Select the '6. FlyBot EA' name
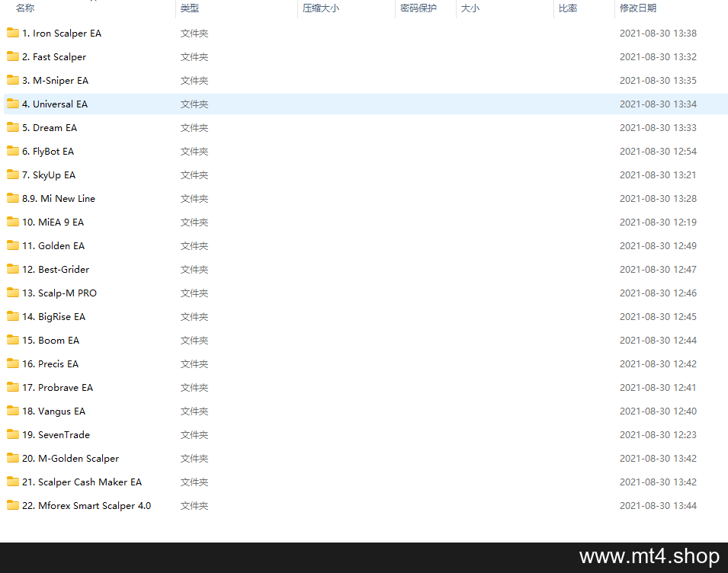 point(48,152)
